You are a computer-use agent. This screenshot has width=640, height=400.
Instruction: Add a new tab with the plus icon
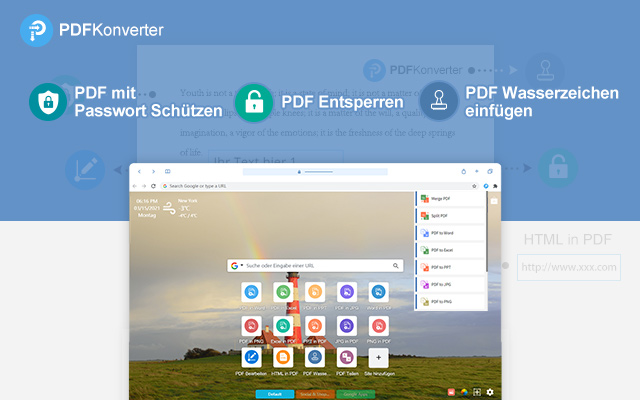pos(476,171)
